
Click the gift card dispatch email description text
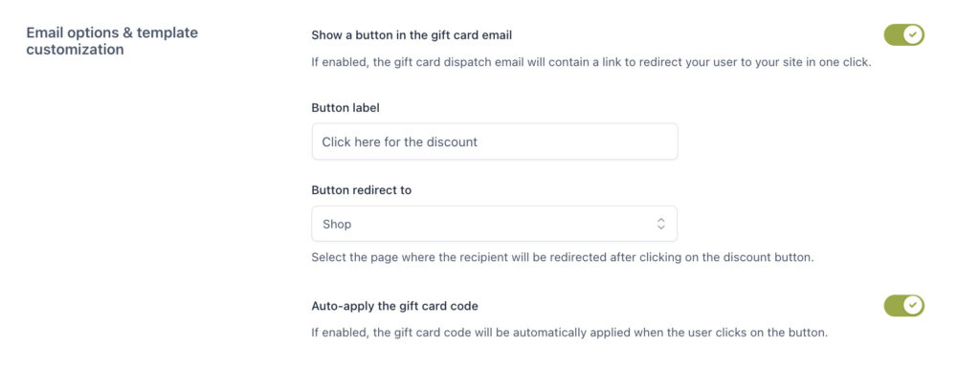(590, 63)
